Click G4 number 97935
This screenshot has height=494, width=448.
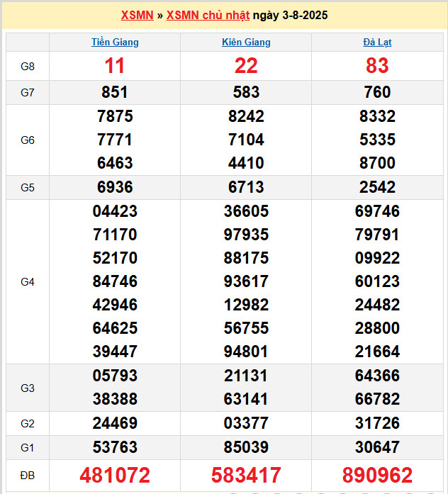pyautogui.click(x=246, y=235)
